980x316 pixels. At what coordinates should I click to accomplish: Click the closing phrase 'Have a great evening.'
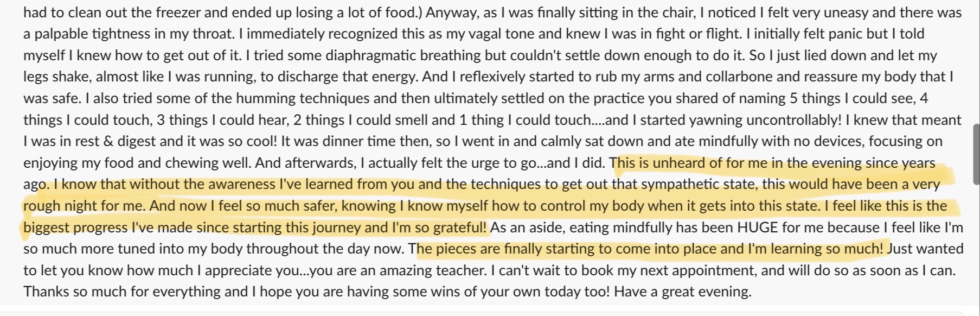(x=683, y=292)
